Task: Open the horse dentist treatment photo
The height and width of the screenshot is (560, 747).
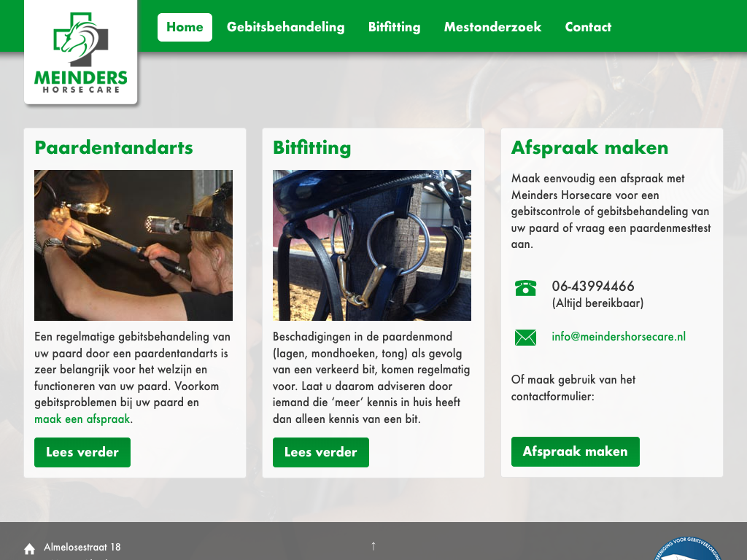Action: tap(133, 245)
